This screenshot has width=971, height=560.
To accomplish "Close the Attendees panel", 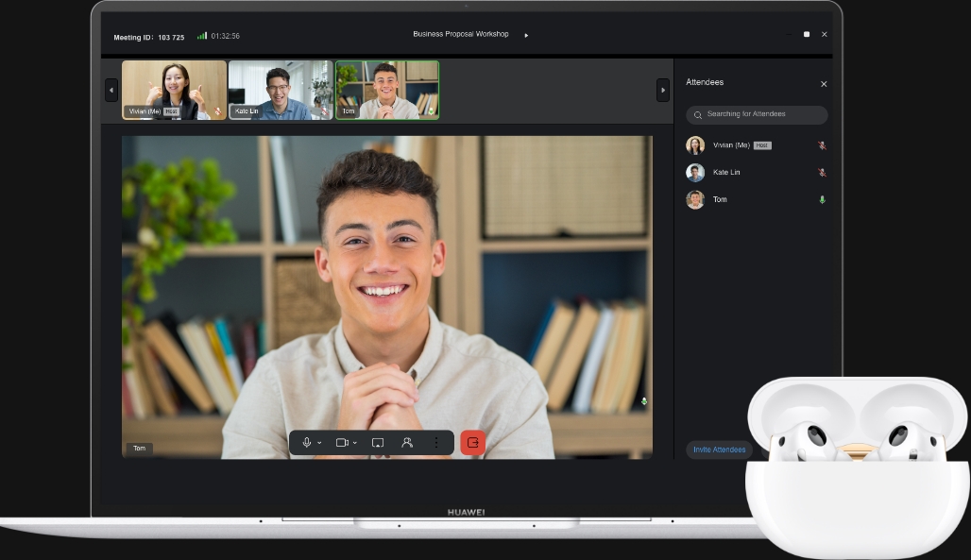I will click(824, 84).
